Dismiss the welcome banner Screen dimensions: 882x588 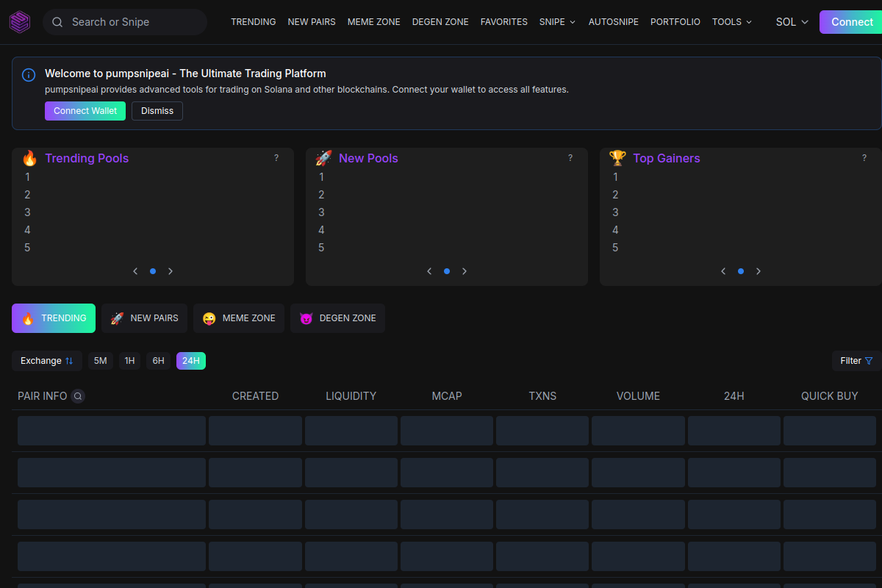coord(157,111)
